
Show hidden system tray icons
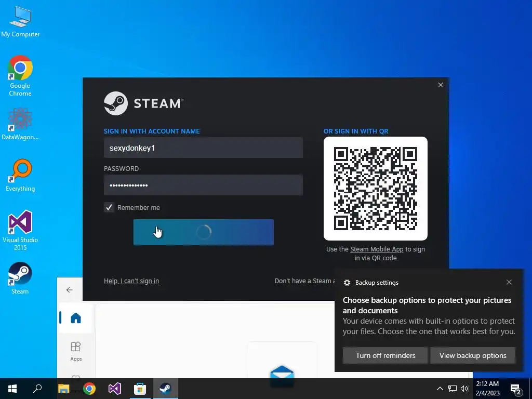click(440, 389)
